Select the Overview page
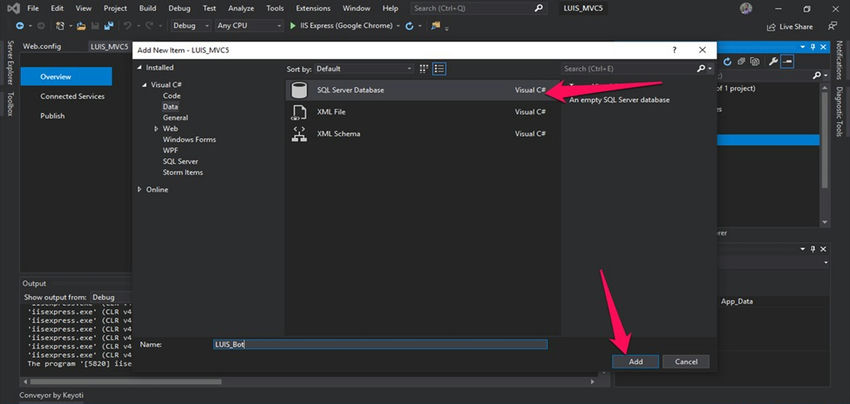 click(66, 76)
